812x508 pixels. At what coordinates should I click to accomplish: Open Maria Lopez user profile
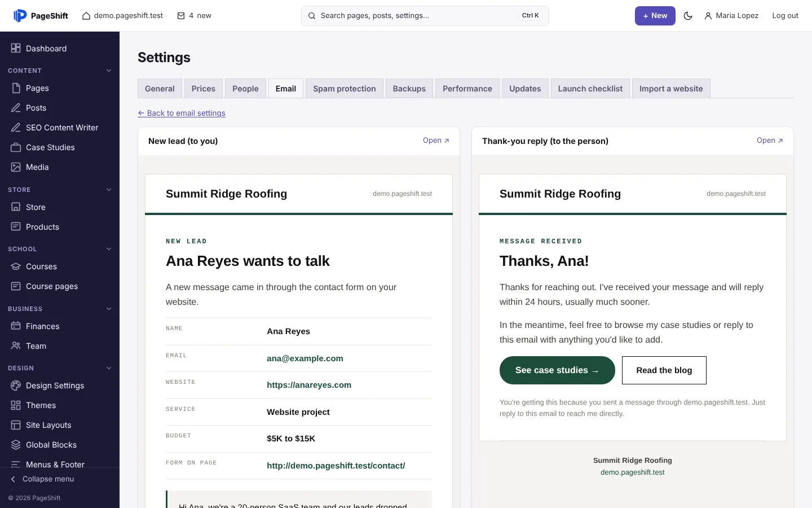(x=731, y=16)
